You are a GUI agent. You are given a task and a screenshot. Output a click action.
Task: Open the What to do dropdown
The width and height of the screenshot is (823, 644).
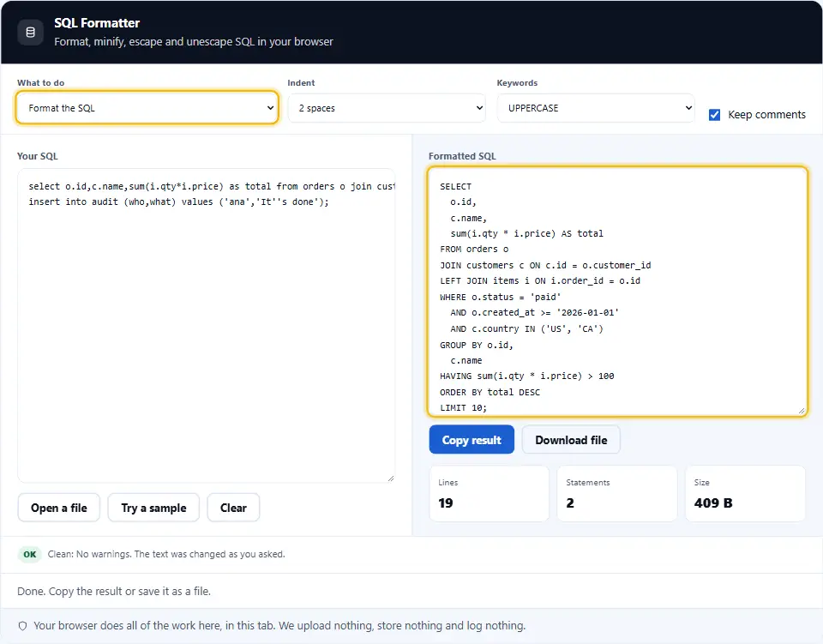click(x=147, y=107)
